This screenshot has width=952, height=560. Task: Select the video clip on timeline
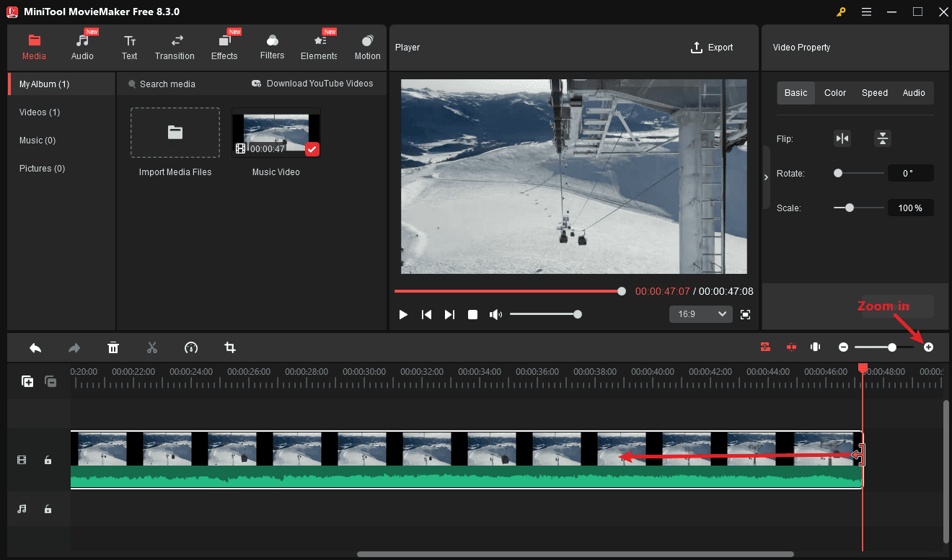tap(466, 460)
